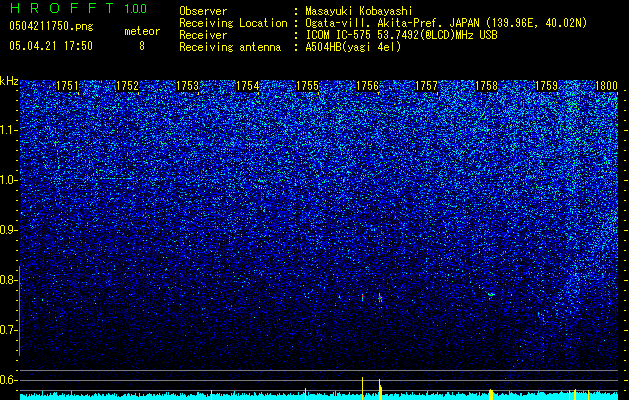
Task: Click the 1758 time marker
Action: pyautogui.click(x=486, y=86)
